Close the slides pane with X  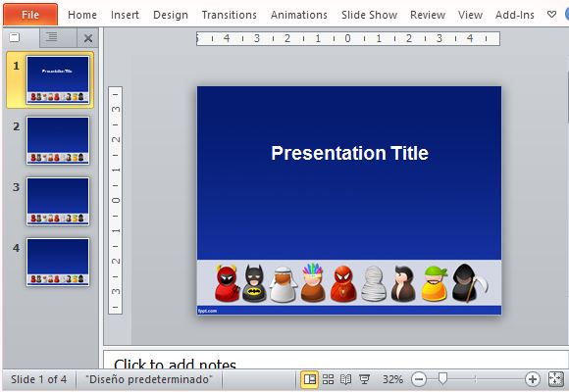point(88,38)
